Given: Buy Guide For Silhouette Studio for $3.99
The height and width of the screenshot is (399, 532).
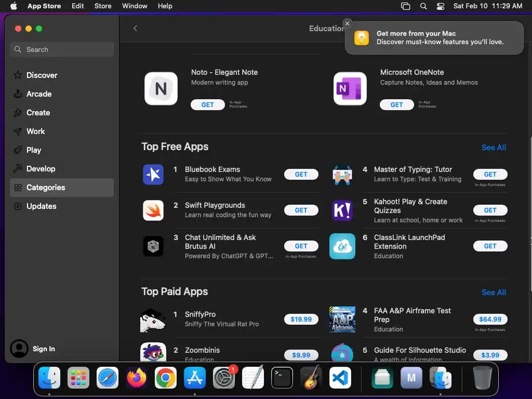Looking at the screenshot, I should click(490, 355).
